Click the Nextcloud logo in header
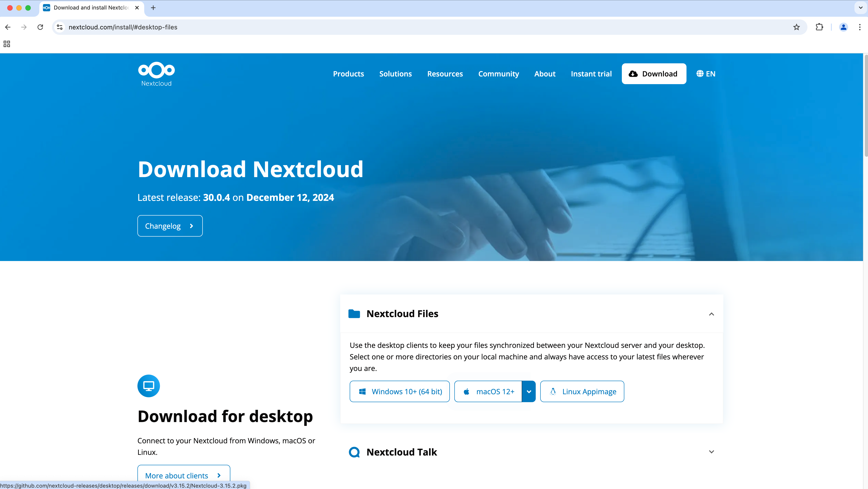The width and height of the screenshot is (868, 489). (156, 74)
